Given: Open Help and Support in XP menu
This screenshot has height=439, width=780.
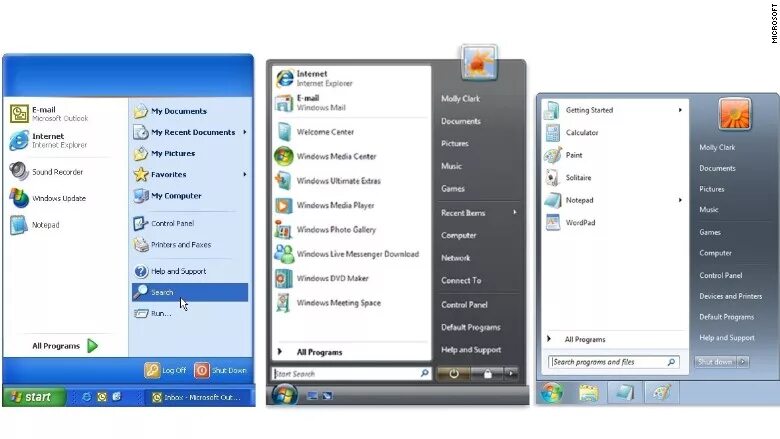Looking at the screenshot, I should pyautogui.click(x=170, y=271).
